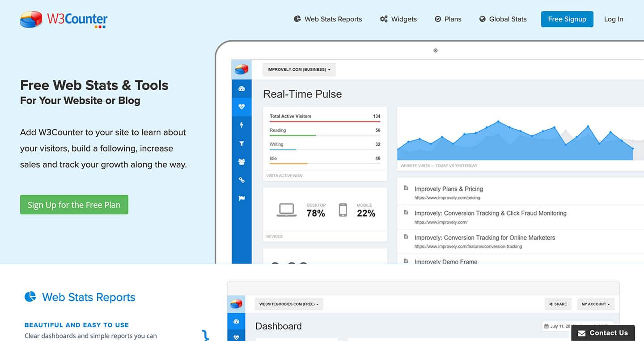
Task: Click the W3Counter logo
Action: (x=64, y=20)
